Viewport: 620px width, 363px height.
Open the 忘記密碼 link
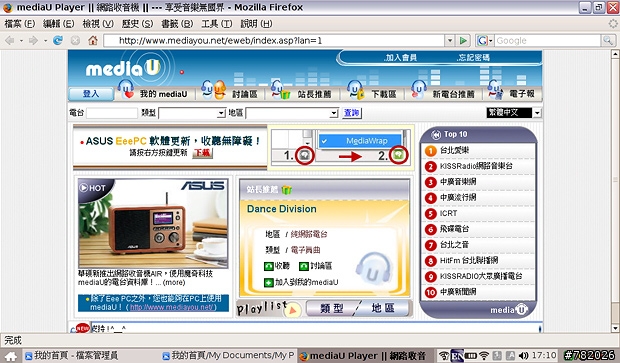pyautogui.click(x=473, y=58)
